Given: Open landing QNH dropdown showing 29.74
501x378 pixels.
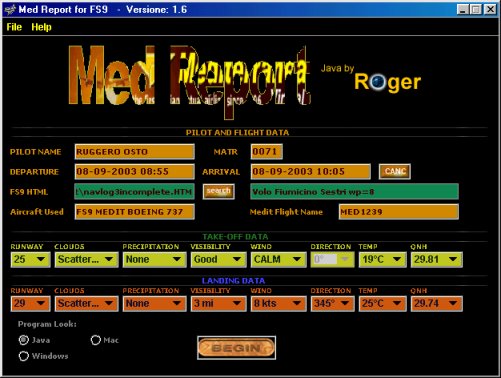Looking at the screenshot, I should click(x=436, y=304).
